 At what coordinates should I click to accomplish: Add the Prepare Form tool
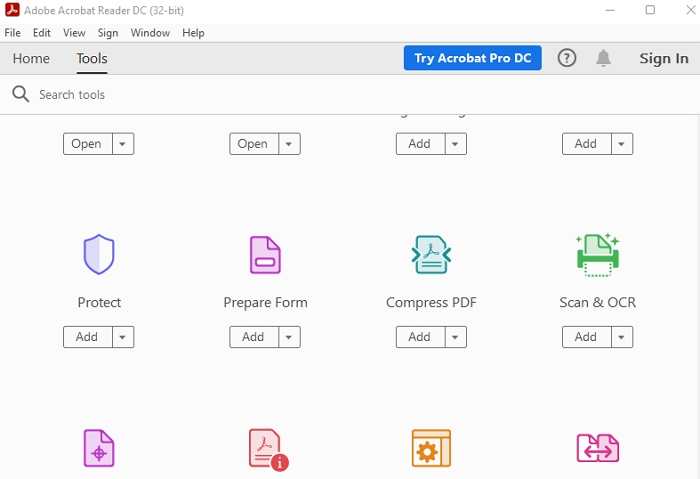(254, 337)
